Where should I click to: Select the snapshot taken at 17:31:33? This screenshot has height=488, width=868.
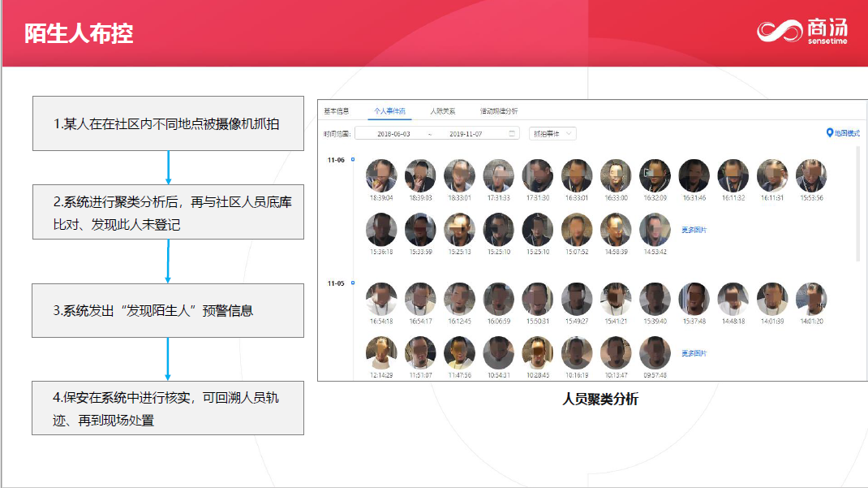coord(499,175)
